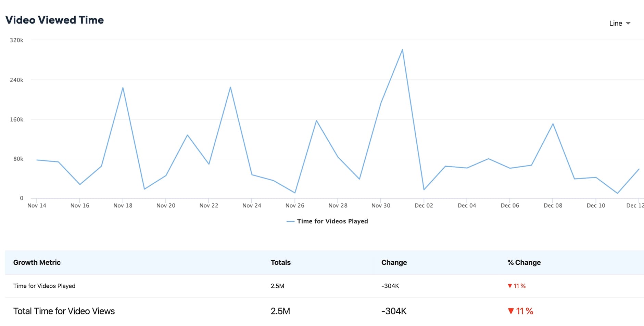This screenshot has height=326, width=644.
Task: Click the Nov 26 axis label
Action: [x=295, y=206]
